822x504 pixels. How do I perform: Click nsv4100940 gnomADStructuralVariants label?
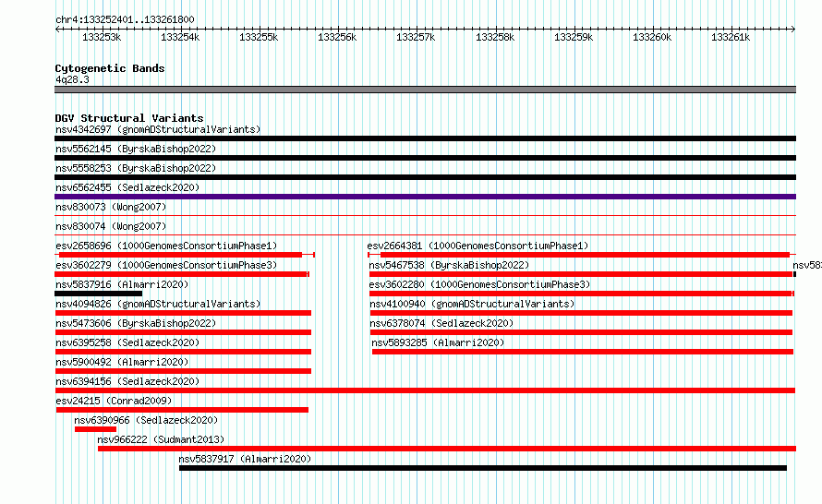[x=472, y=304]
